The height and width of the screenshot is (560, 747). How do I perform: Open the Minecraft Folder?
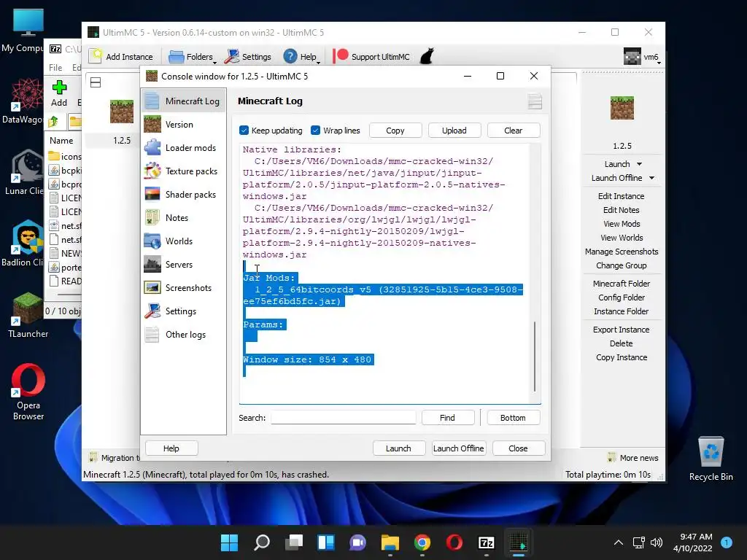[622, 284]
